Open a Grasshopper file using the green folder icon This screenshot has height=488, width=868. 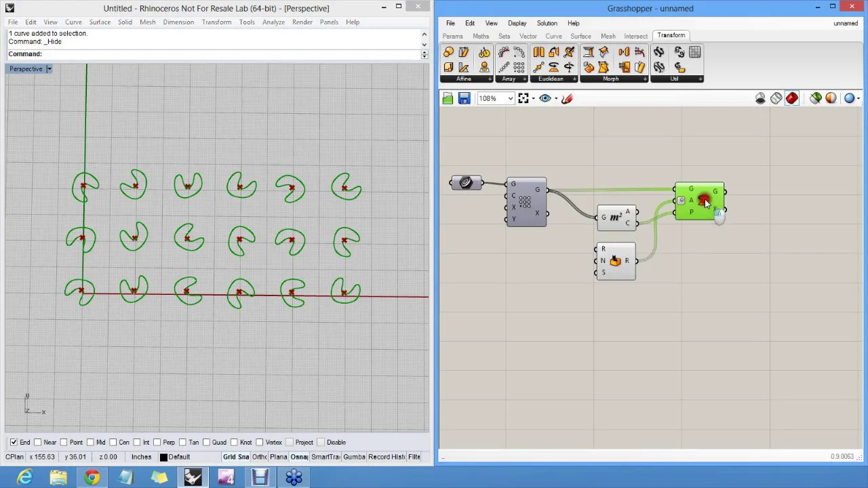448,99
